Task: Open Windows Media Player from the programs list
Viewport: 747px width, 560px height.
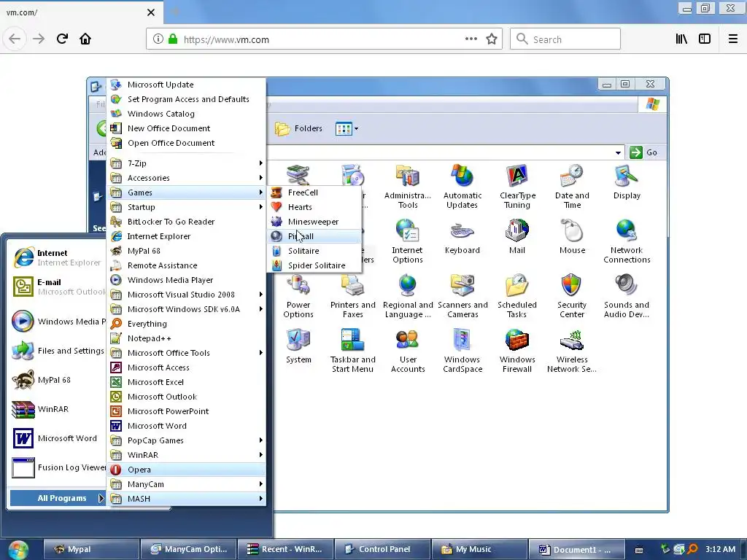Action: (186, 280)
